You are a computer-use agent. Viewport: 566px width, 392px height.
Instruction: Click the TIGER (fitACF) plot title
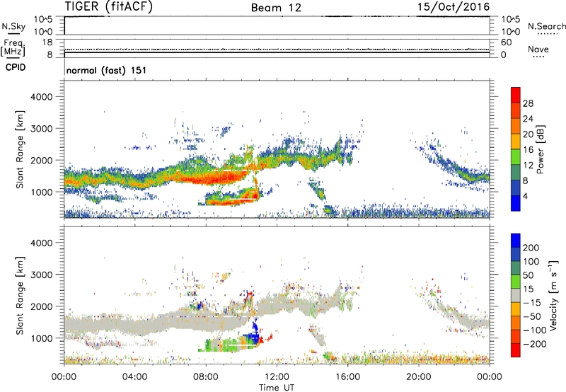click(109, 7)
